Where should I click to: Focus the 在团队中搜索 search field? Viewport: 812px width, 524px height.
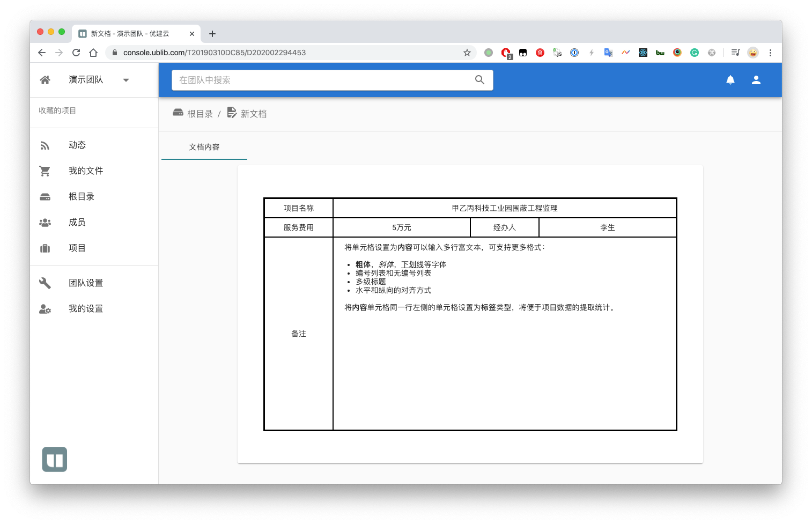click(322, 80)
